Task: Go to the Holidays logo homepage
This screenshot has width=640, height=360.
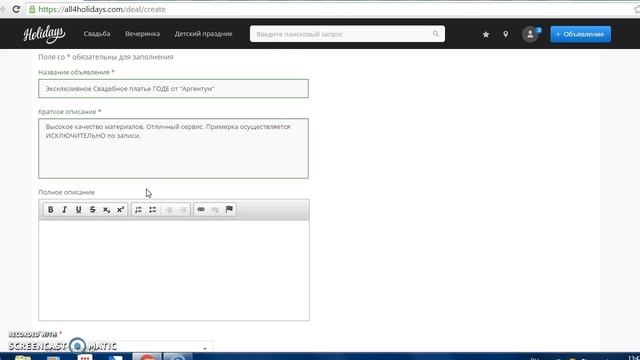Action: (x=44, y=34)
